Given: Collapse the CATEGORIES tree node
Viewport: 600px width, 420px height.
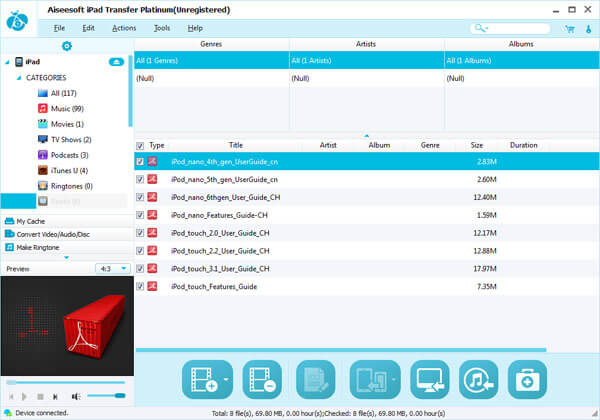Looking at the screenshot, I should click(x=19, y=78).
